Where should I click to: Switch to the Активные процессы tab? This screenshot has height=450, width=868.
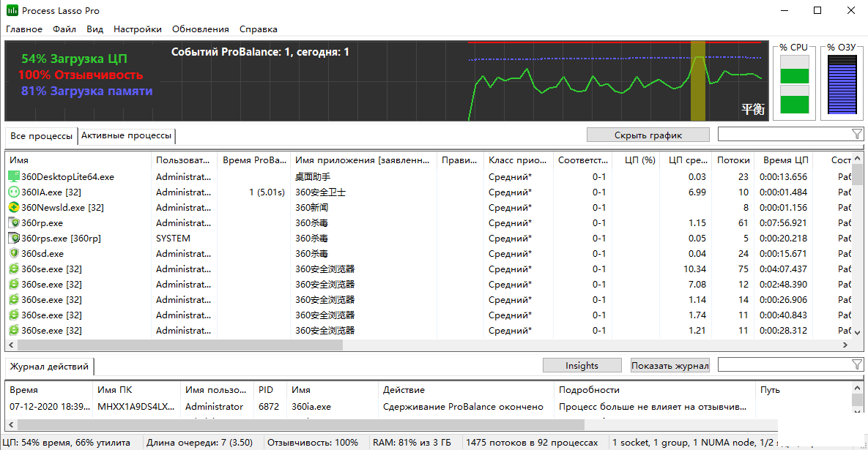pyautogui.click(x=126, y=135)
